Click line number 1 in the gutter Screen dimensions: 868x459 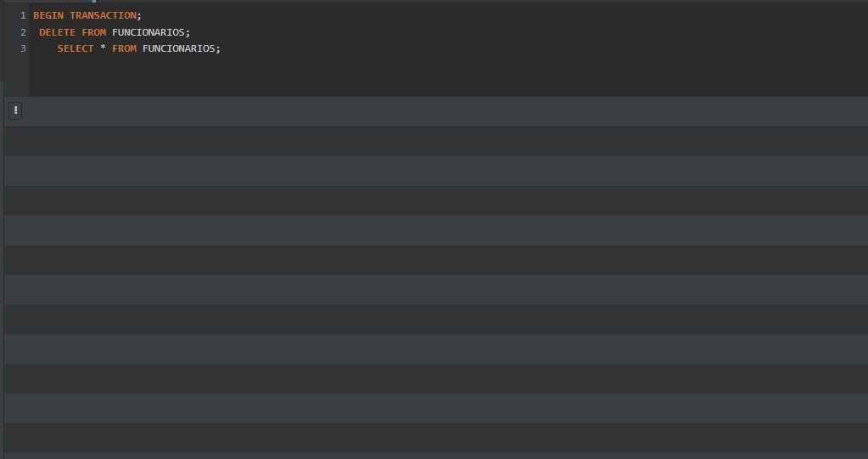tap(23, 15)
